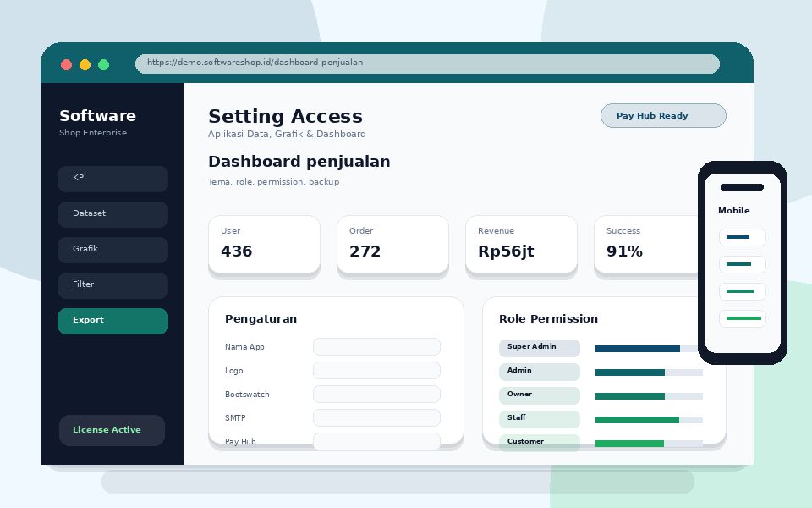Image resolution: width=812 pixels, height=508 pixels.
Task: Click the Pay Hub Ready button
Action: [663, 116]
